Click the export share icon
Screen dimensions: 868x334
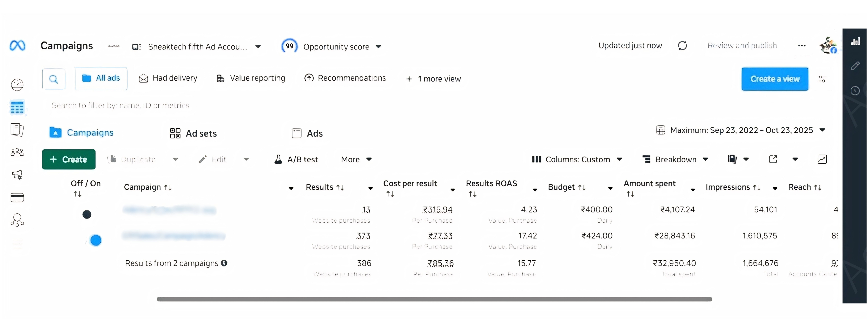(x=773, y=159)
